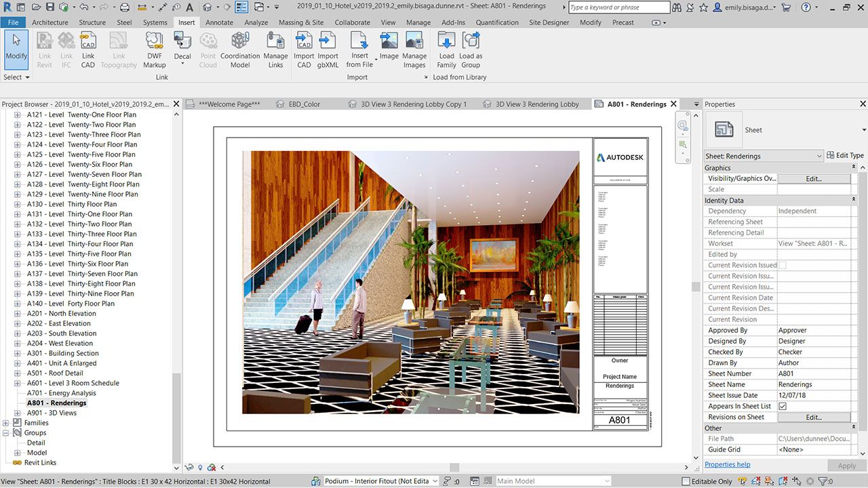Image resolution: width=868 pixels, height=488 pixels.
Task: Open the DWF Markup tool
Action: click(155, 50)
